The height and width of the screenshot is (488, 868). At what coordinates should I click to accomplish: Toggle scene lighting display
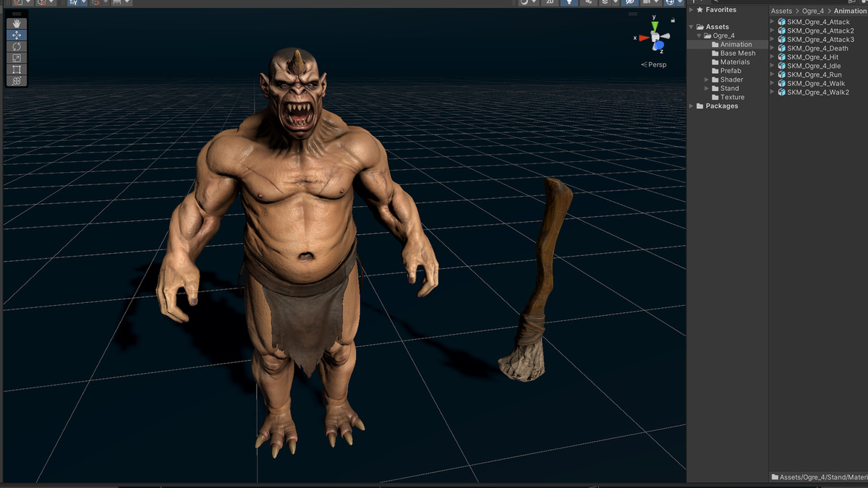[571, 3]
